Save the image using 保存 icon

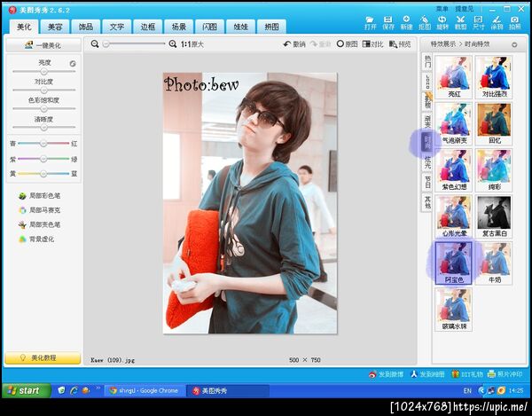point(387,23)
